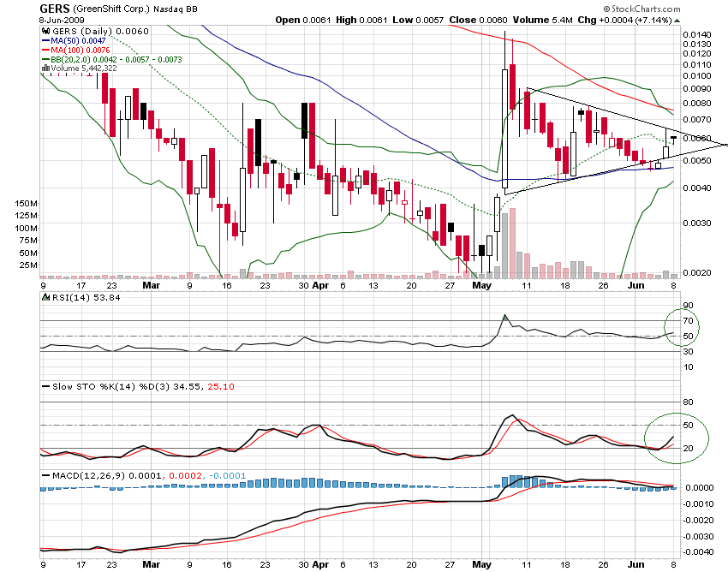Click the red MA(100) line swatch
Viewport: 728px width, 572px height.
point(45,51)
